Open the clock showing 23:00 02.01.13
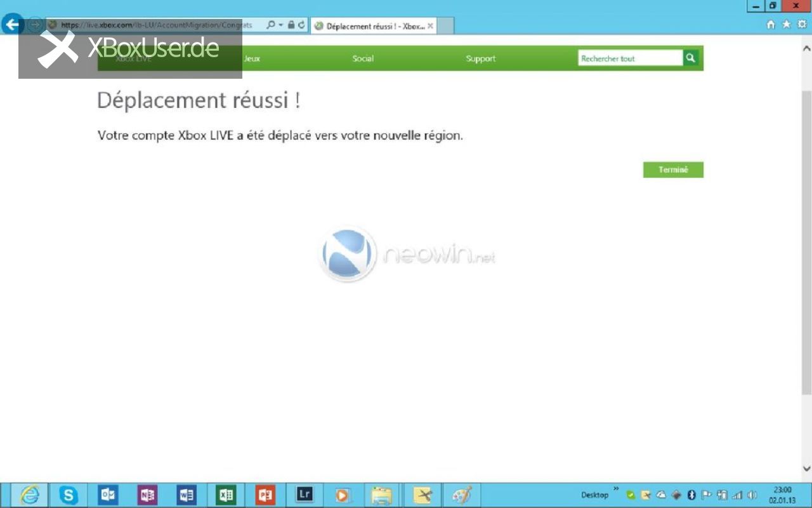The image size is (812, 508). click(782, 495)
